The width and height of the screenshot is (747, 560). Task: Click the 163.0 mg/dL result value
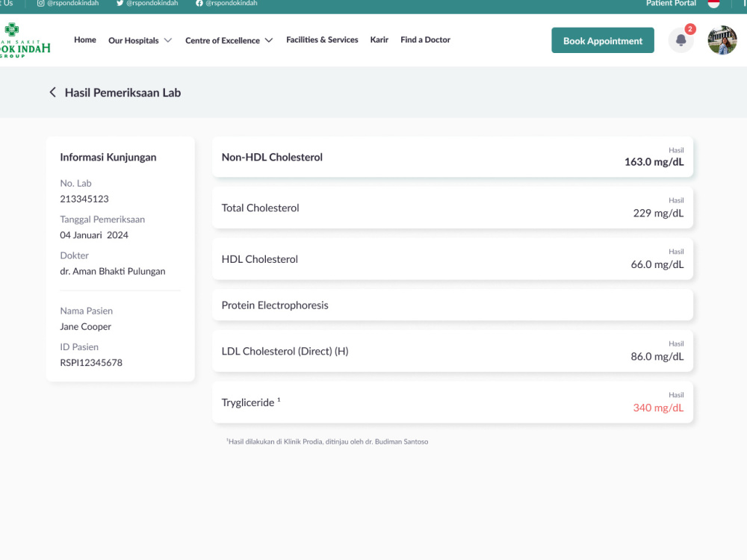click(x=654, y=162)
